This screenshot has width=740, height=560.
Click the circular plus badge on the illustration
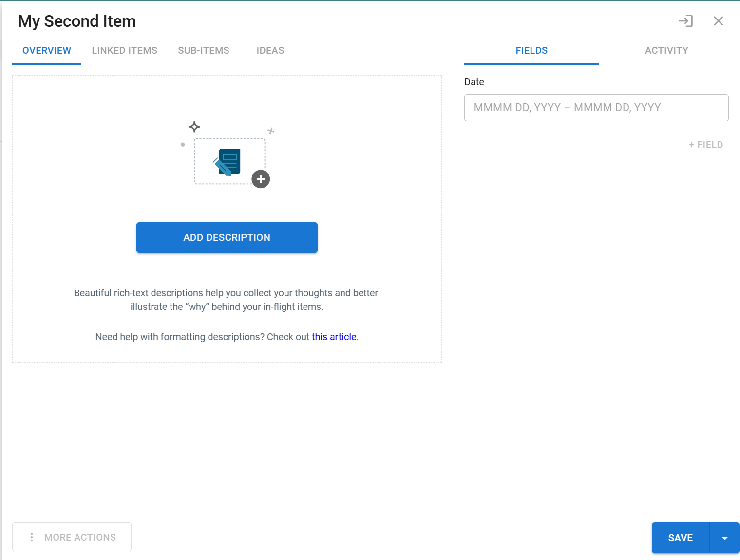click(261, 179)
